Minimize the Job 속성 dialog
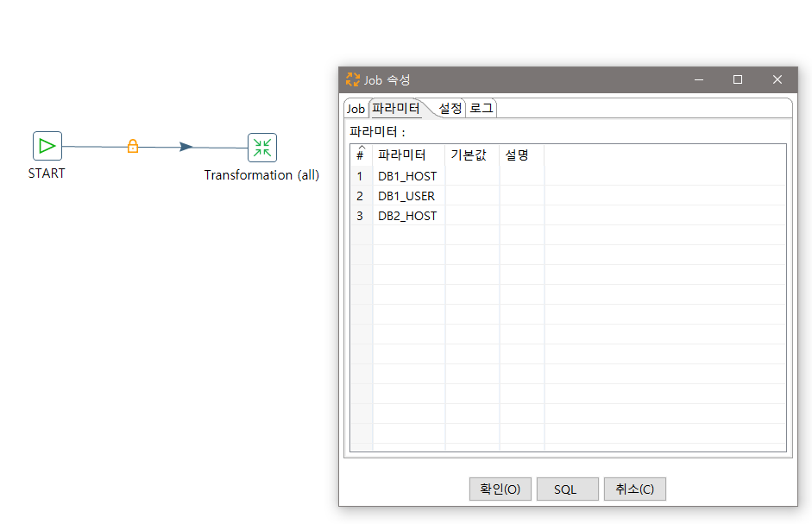Viewport: 812px width, 524px height. (x=699, y=79)
